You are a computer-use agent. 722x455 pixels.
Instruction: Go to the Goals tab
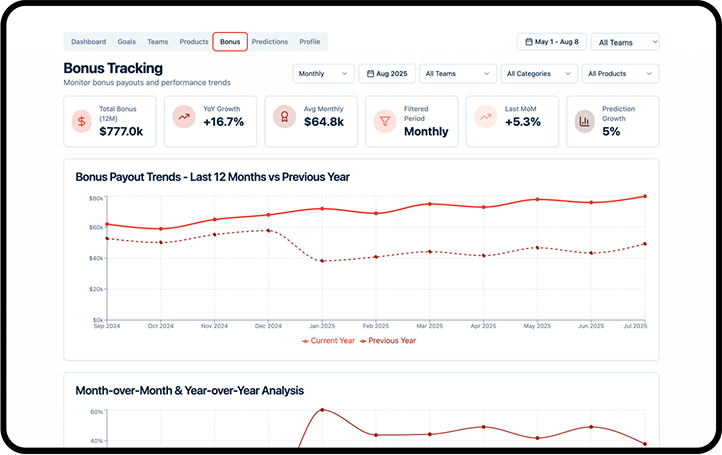[127, 42]
